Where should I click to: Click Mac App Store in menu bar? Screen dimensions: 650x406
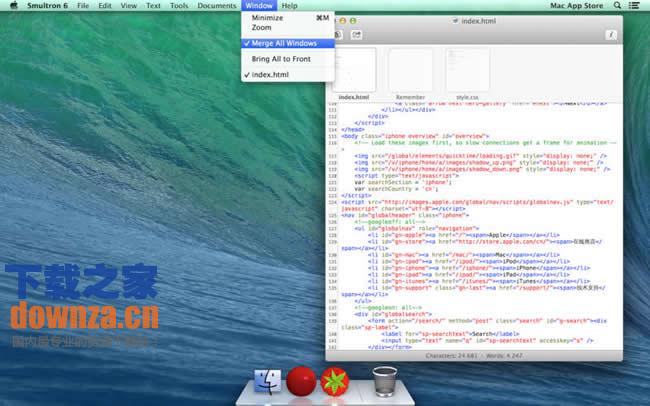[579, 6]
